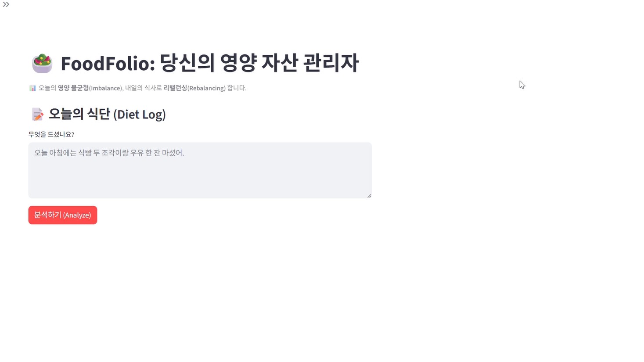This screenshot has height=362, width=644.
Task: Click the word "FoodFolio:" in the title
Action: (x=108, y=63)
